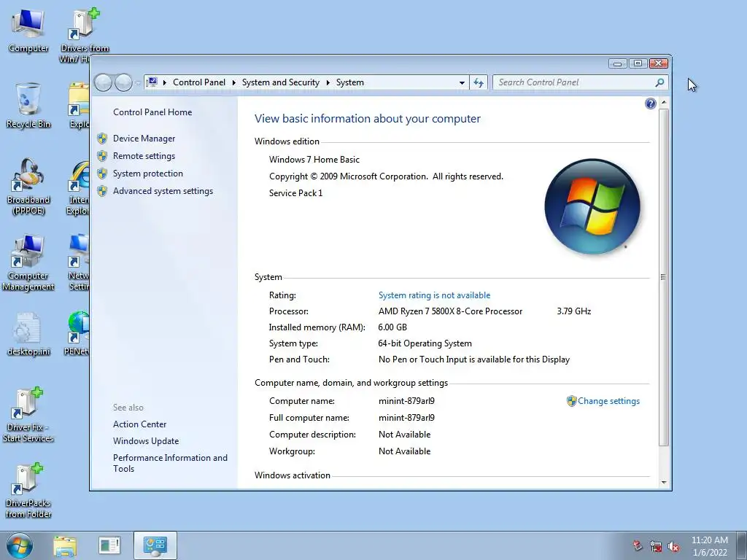Open Performance Information and Tools
747x560 pixels.
pos(170,463)
